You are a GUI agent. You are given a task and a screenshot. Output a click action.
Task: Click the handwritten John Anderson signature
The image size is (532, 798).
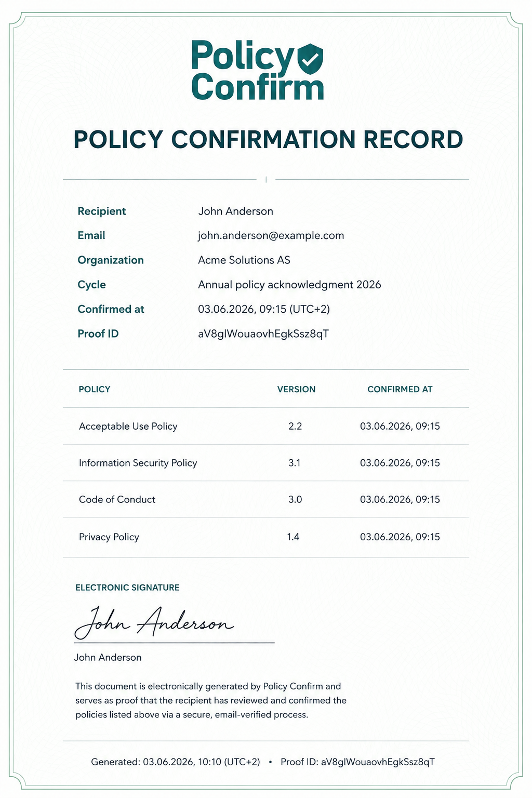[154, 622]
